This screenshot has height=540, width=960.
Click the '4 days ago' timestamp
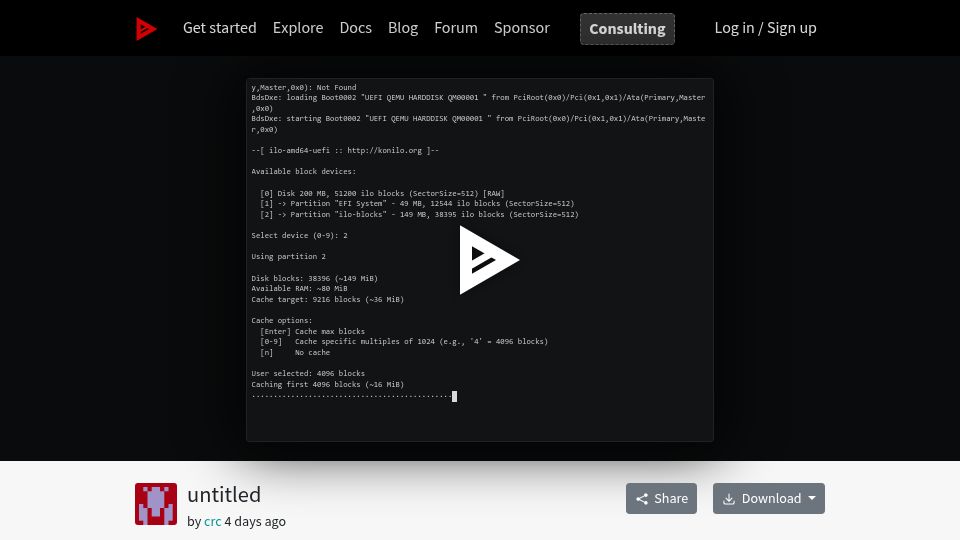pos(255,522)
